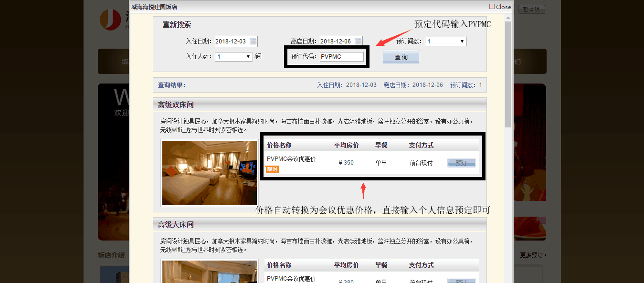This screenshot has width=644, height=283.
Task: Click the wifi link in twin room description
Action: pyautogui.click(x=176, y=130)
